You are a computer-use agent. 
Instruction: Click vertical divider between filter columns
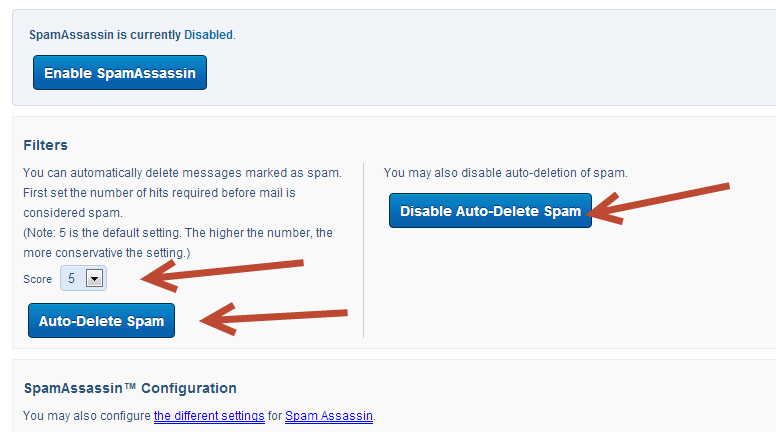[364, 250]
